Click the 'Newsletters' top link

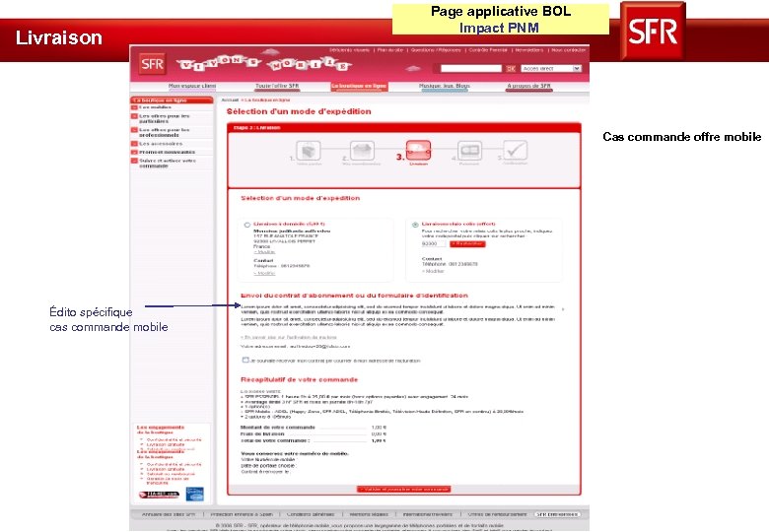tap(529, 50)
